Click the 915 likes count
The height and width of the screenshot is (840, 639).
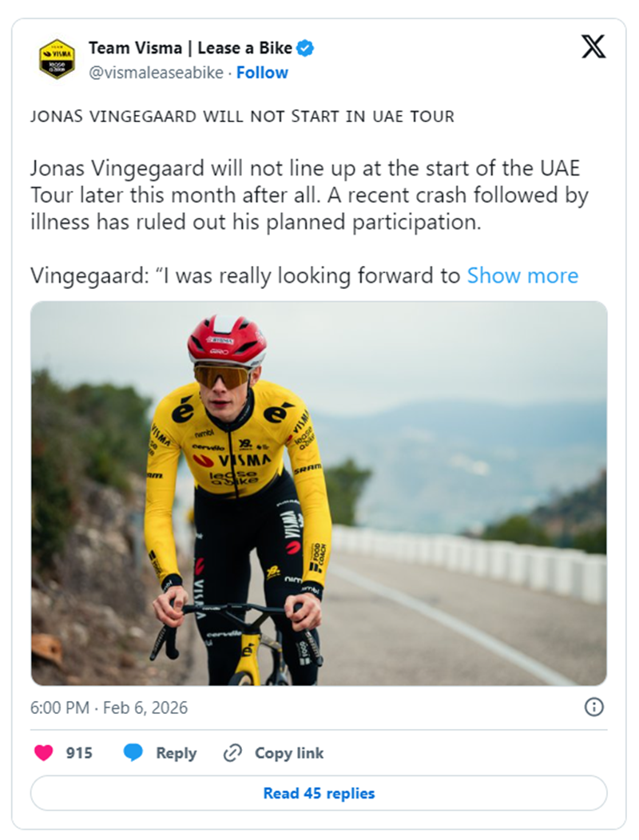79,753
